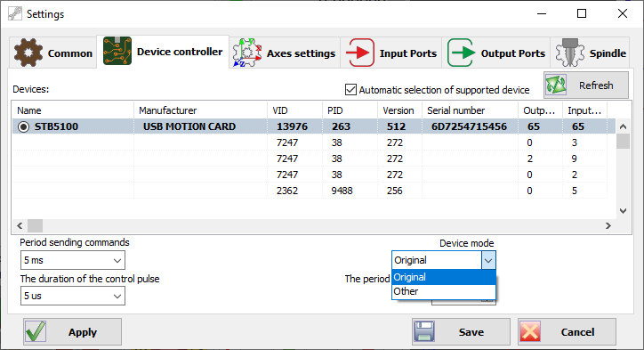This screenshot has height=350, width=644.
Task: Click the horizontal scroll left arrow
Action: pyautogui.click(x=20, y=225)
